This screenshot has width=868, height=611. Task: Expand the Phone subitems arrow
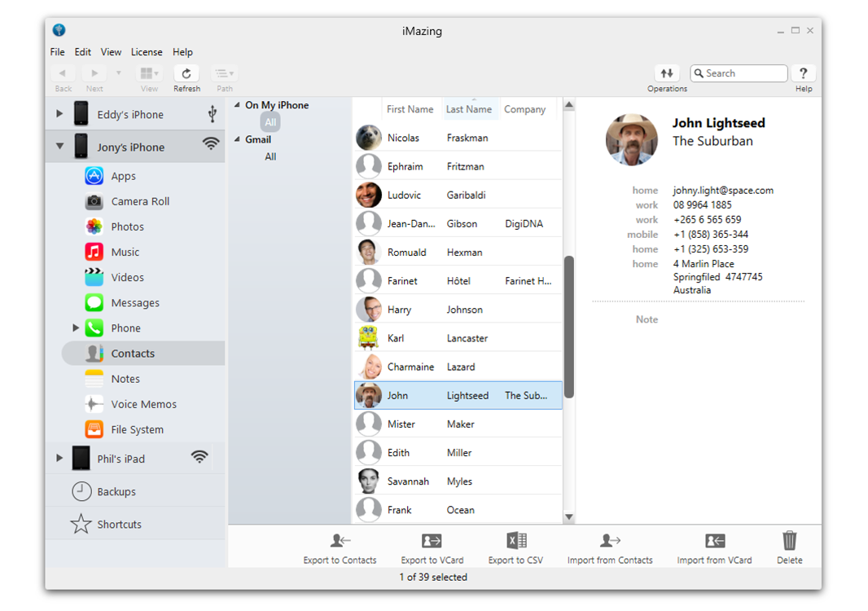pyautogui.click(x=76, y=328)
